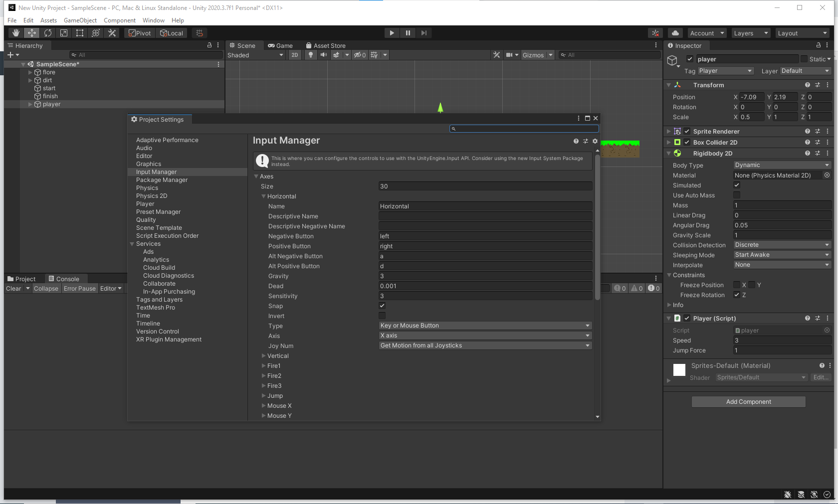Open Rigidbody 2D help icon
Viewport: 838px width, 504px height.
pyautogui.click(x=808, y=153)
